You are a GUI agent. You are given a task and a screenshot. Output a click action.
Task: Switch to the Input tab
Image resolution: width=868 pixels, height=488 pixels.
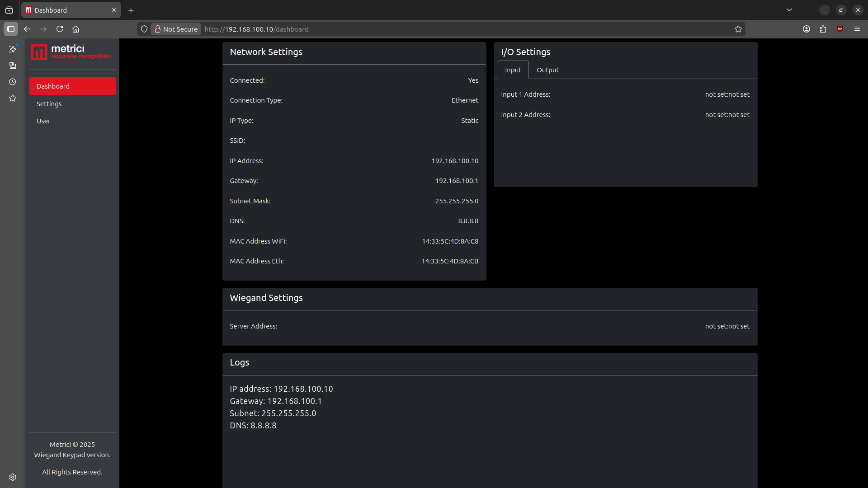(513, 70)
